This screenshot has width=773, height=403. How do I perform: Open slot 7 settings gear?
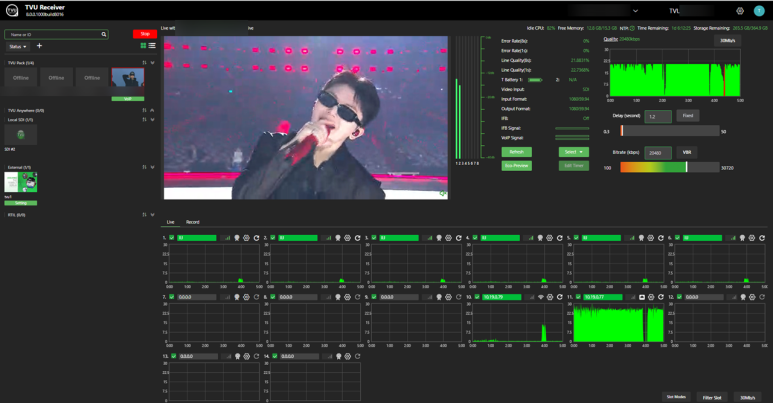coord(246,297)
